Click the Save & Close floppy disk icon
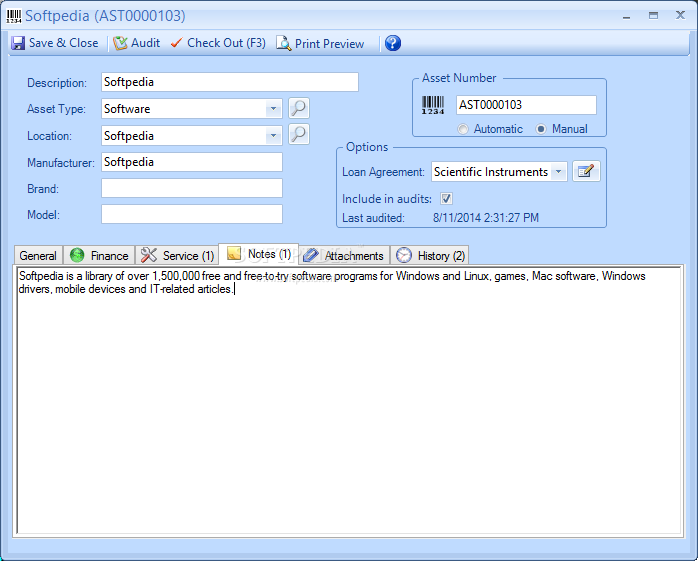698x561 pixels. 18,43
